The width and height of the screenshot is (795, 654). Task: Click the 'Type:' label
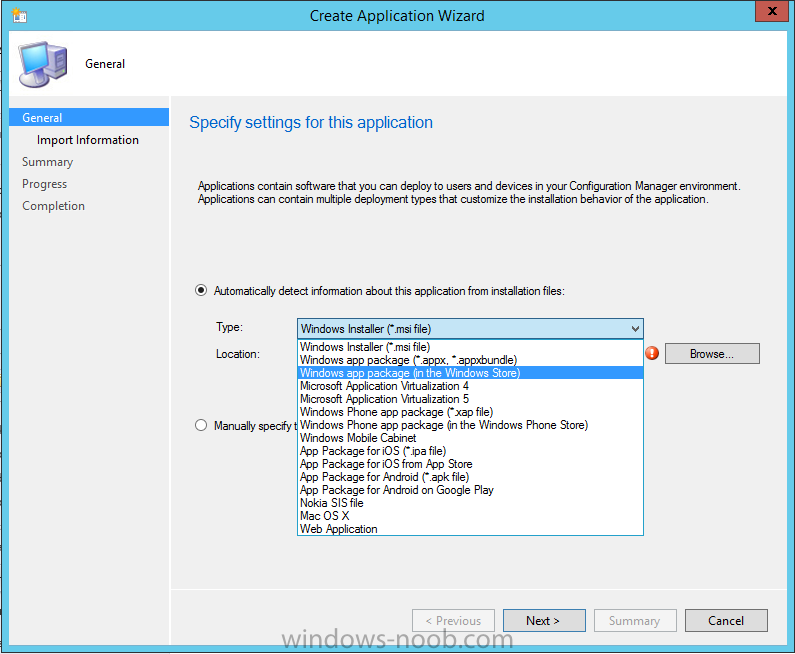229,327
